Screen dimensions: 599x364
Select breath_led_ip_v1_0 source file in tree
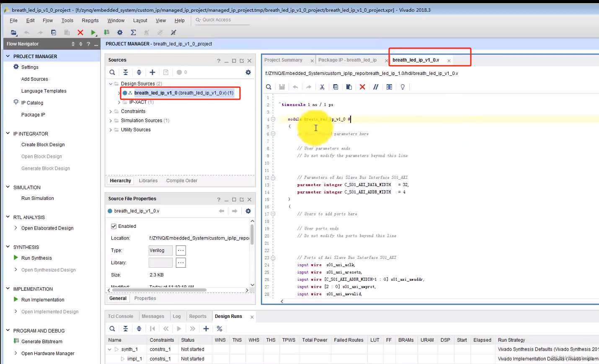[183, 93]
